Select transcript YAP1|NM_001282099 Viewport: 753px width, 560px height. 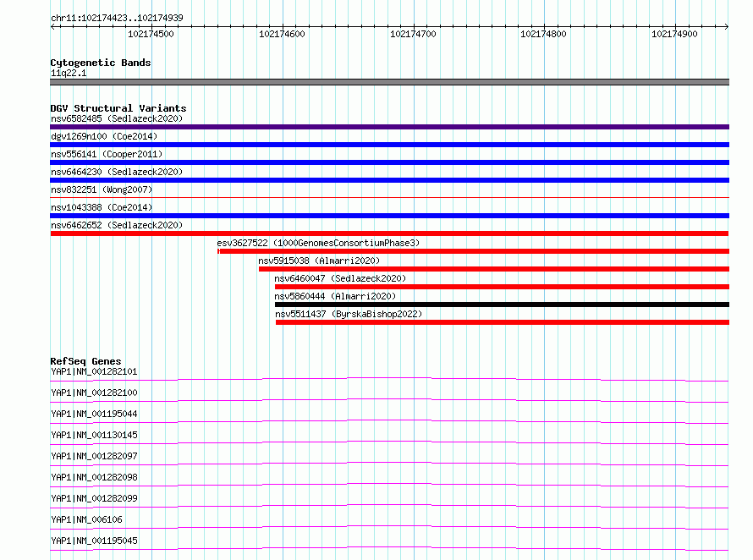pyautogui.click(x=94, y=498)
